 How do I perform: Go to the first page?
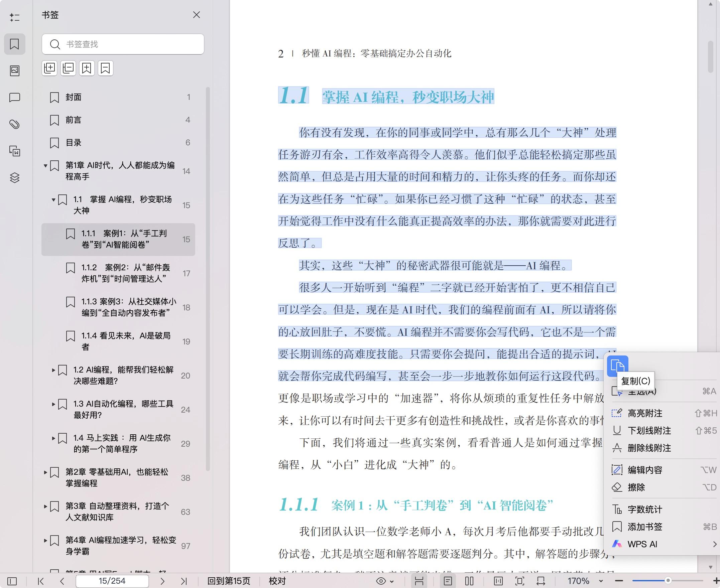41,582
